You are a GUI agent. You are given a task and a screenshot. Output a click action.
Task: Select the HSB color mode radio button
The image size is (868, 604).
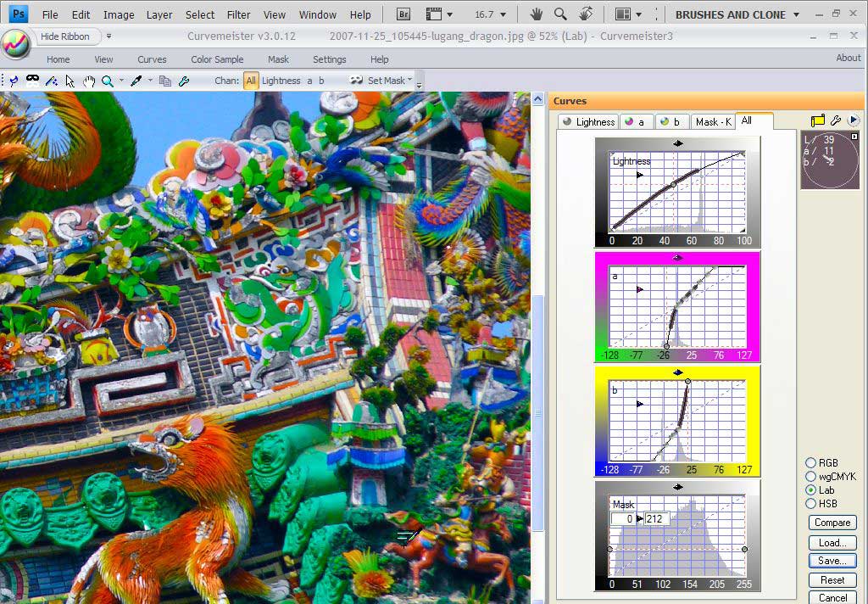point(811,504)
